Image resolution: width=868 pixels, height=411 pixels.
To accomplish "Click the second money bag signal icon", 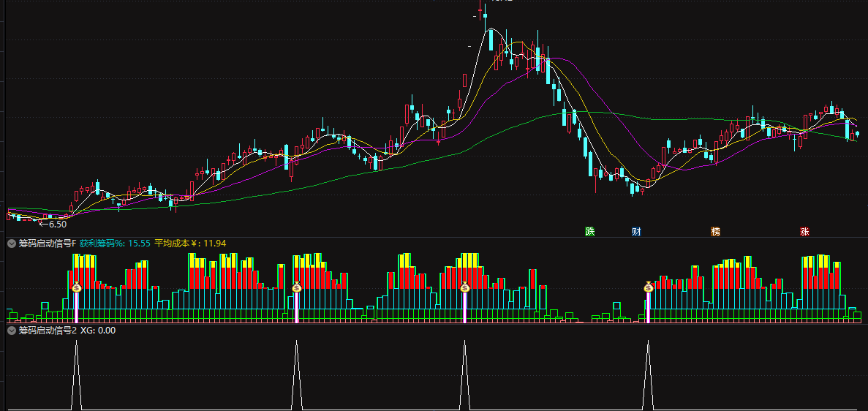I will [x=297, y=287].
